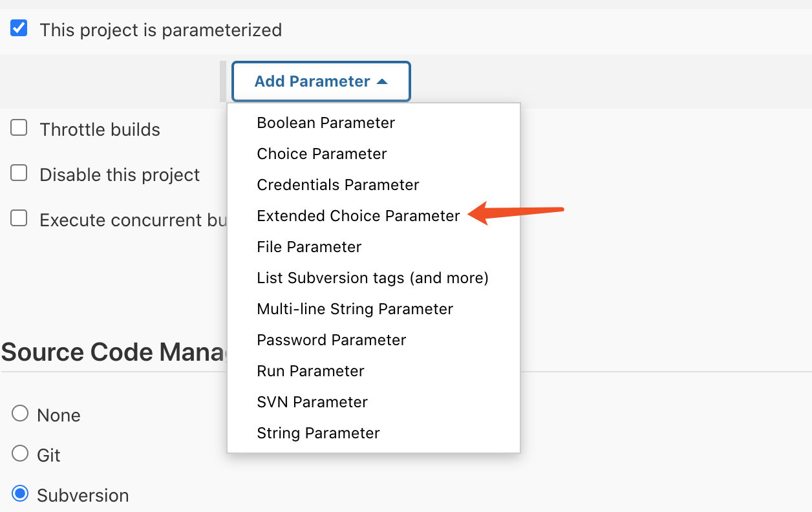Pick SVN Parameter option
812x512 pixels.
point(312,402)
